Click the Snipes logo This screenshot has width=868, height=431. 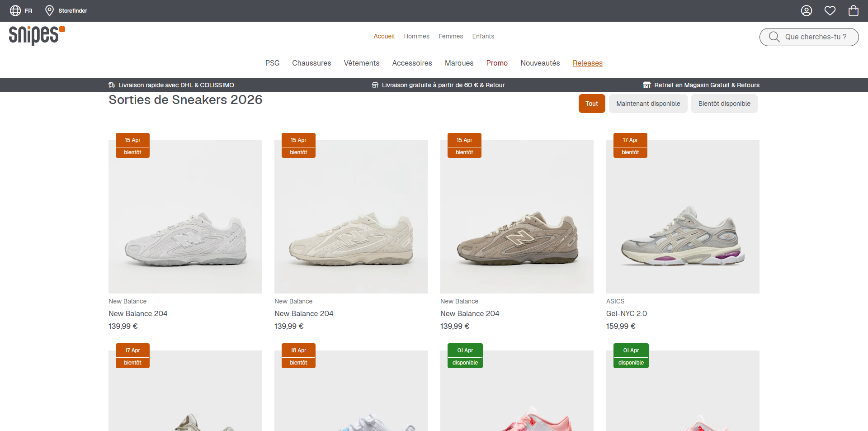coord(37,35)
